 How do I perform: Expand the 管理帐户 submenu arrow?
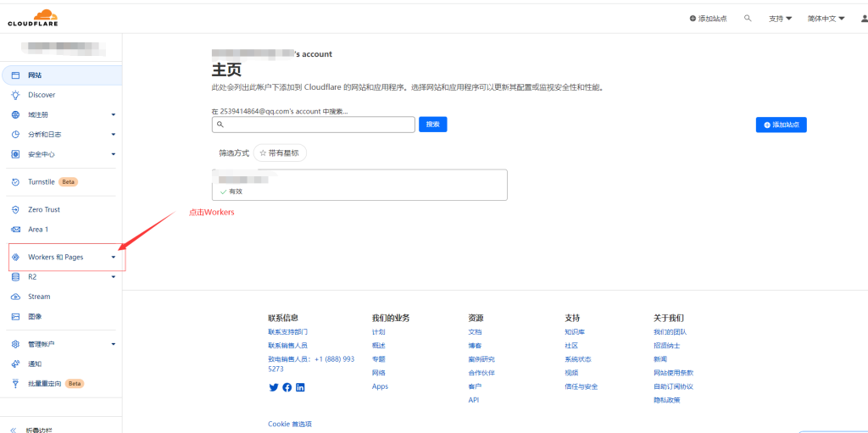(x=114, y=344)
